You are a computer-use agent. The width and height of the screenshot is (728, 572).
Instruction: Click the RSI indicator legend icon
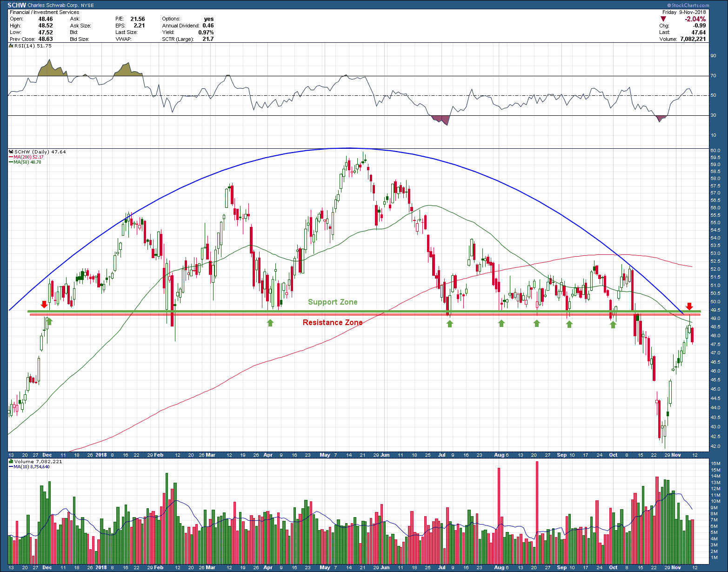[x=11, y=46]
